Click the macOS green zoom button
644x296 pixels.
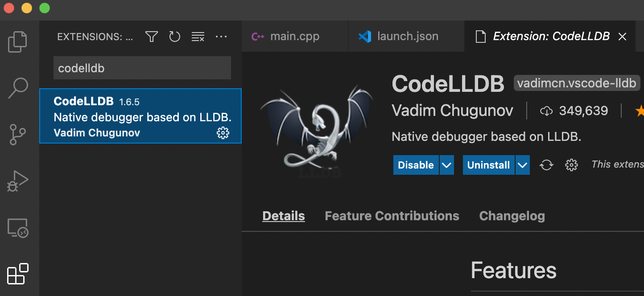coord(45,8)
